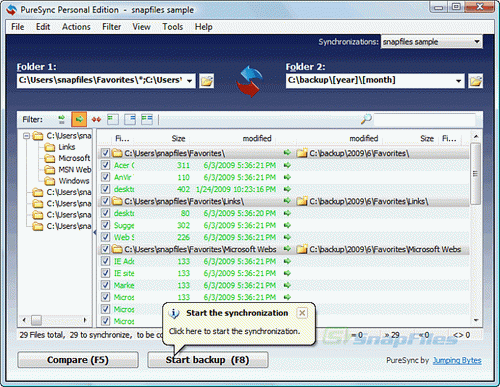
Task: Click sync arrow on AnVir file row
Action: [x=287, y=177]
